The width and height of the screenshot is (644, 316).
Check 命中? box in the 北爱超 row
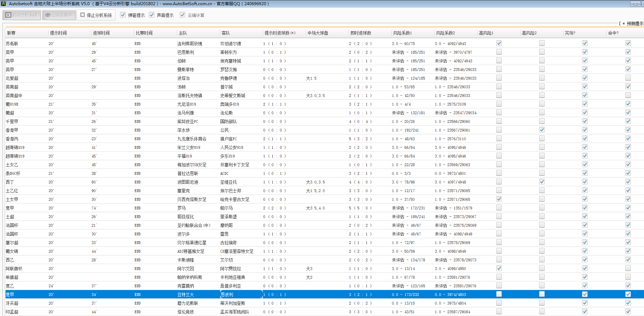pos(628,78)
